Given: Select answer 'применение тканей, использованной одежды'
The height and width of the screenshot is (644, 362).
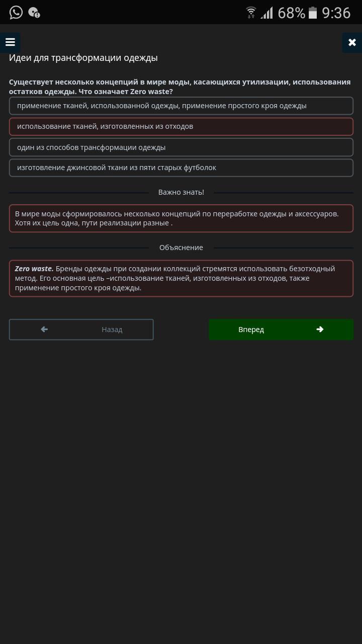Looking at the screenshot, I should coord(181,106).
